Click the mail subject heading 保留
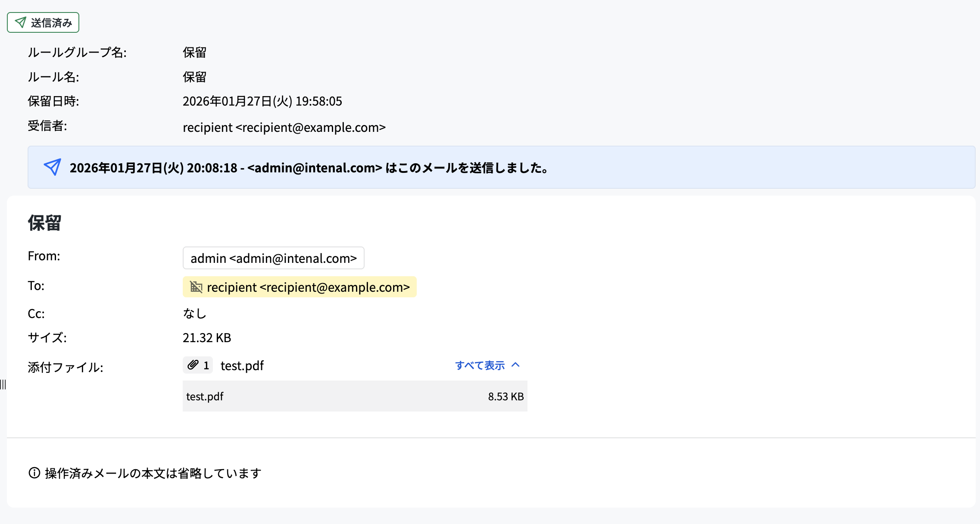This screenshot has height=524, width=980. (x=45, y=223)
